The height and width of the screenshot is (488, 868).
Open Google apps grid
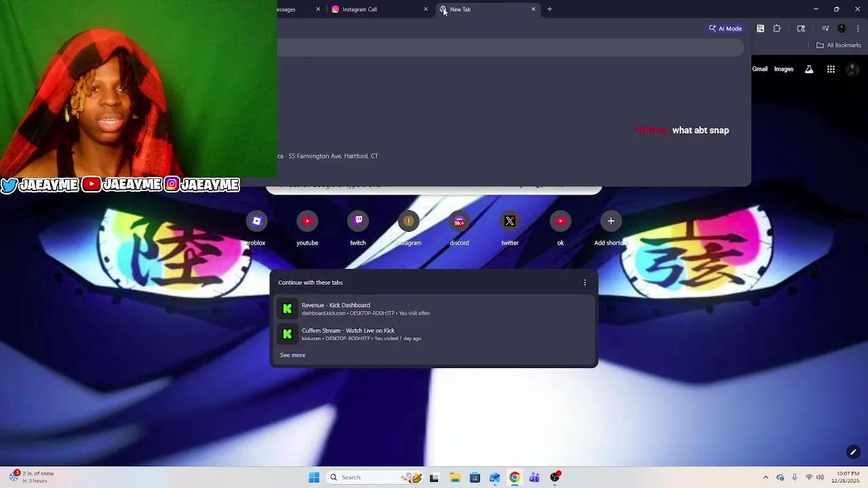click(x=831, y=69)
